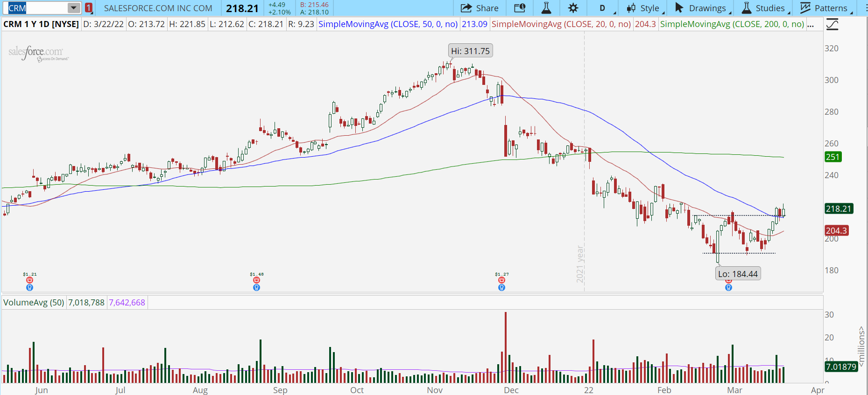Click the 218.21 last price axis label
Image resolution: width=868 pixels, height=395 pixels.
[x=839, y=208]
